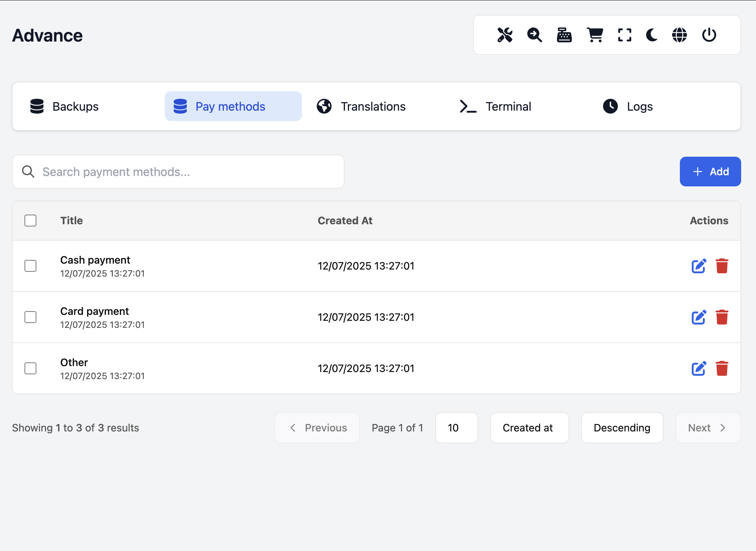
Task: Select the Card payment row checkbox
Action: (x=30, y=317)
